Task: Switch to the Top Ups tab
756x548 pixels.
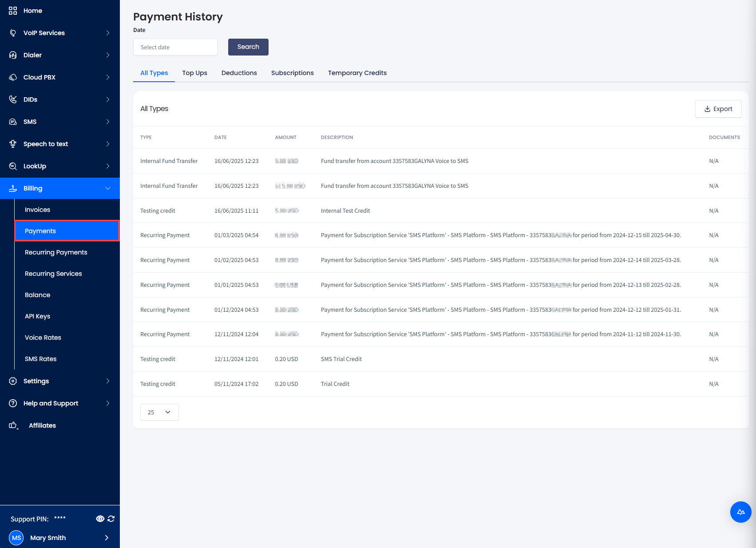Action: tap(194, 73)
